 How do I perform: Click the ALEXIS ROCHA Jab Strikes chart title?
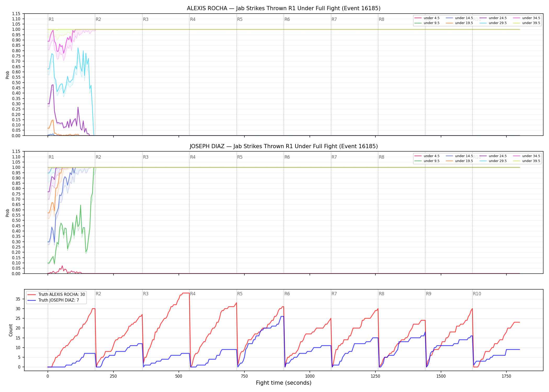pyautogui.click(x=284, y=8)
